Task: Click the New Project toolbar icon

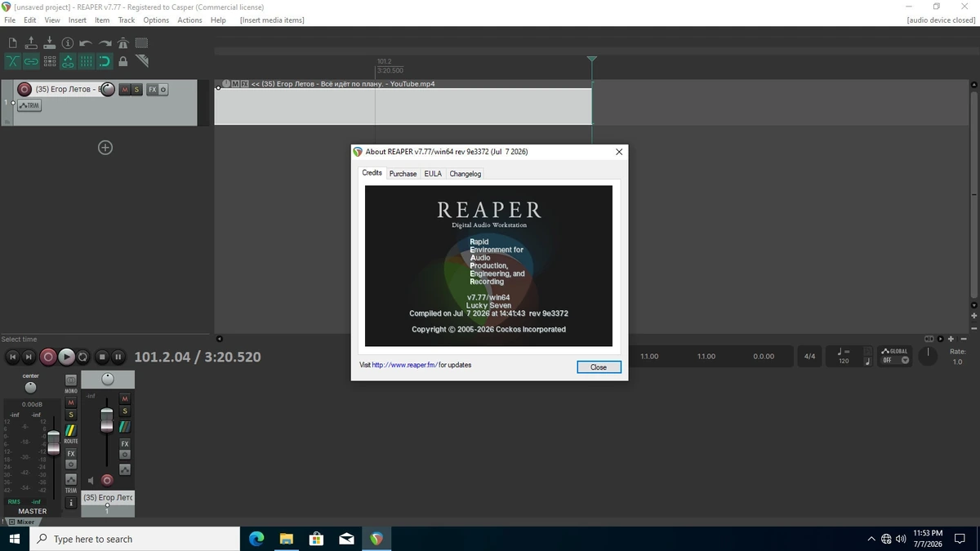Action: tap(12, 43)
